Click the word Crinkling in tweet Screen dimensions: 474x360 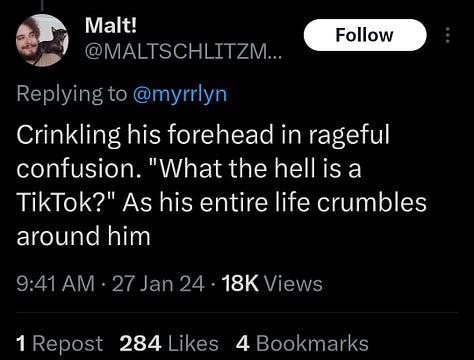68,136
